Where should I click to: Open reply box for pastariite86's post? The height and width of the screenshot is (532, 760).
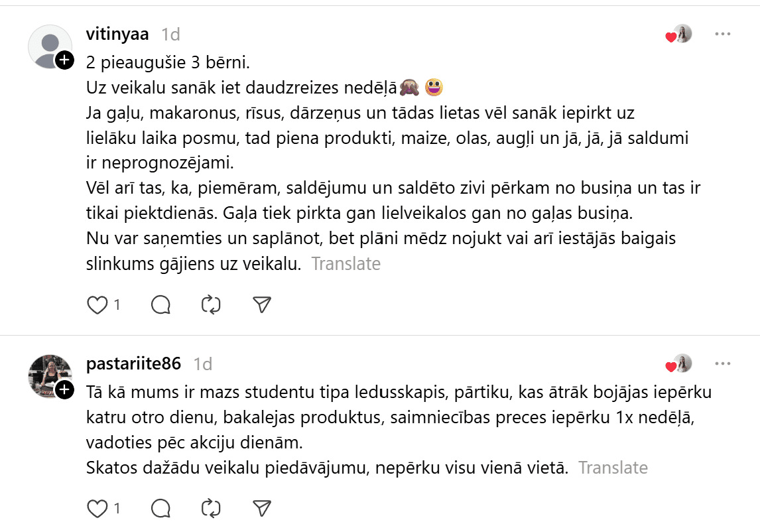pos(161,509)
